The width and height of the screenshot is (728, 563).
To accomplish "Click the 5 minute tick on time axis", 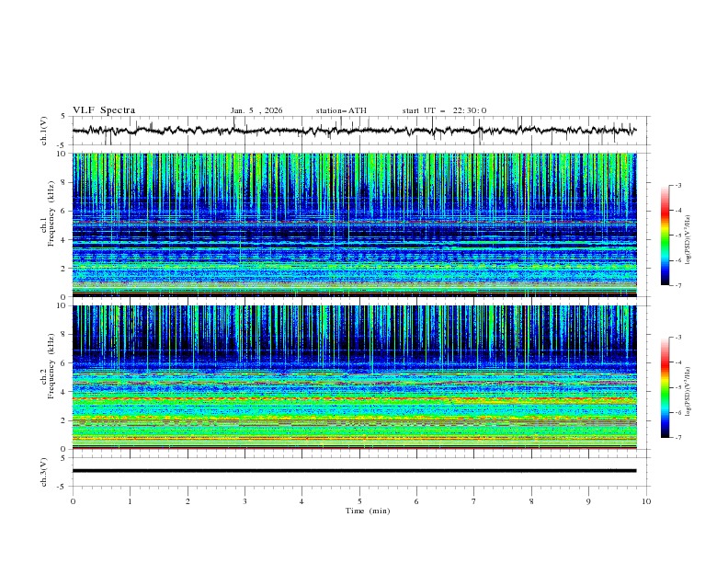I will click(x=359, y=501).
